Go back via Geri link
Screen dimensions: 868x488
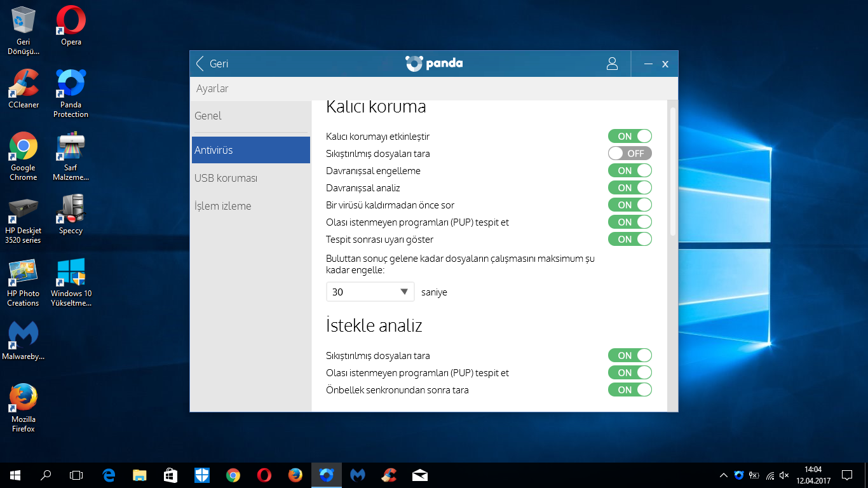tap(219, 64)
